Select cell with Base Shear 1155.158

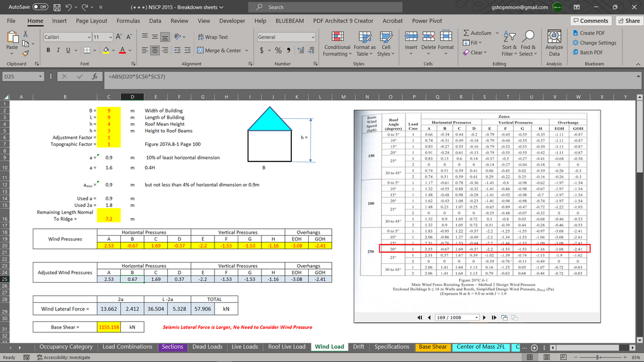click(x=109, y=327)
